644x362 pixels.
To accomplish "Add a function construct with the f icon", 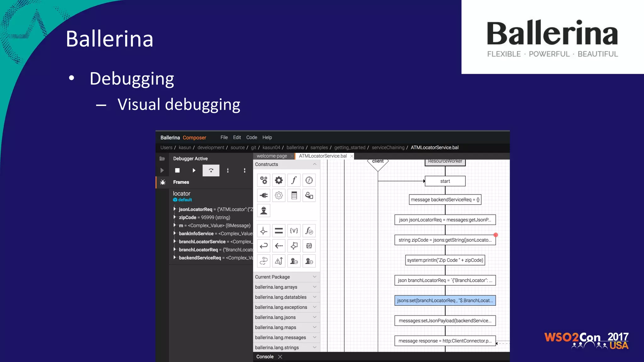I will [x=294, y=180].
